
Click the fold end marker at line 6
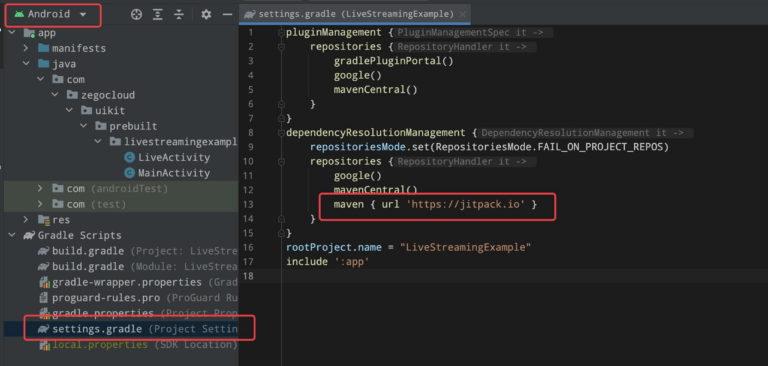click(281, 104)
